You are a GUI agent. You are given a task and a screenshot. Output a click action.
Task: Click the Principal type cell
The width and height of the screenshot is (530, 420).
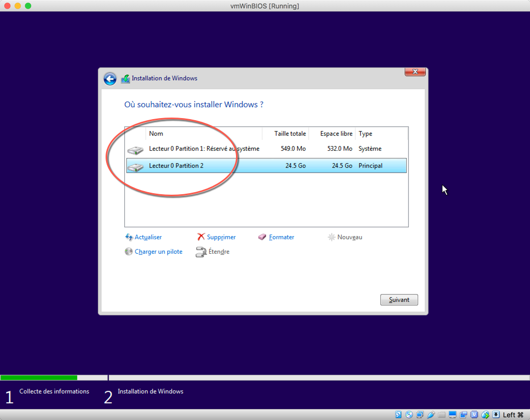pyautogui.click(x=371, y=166)
